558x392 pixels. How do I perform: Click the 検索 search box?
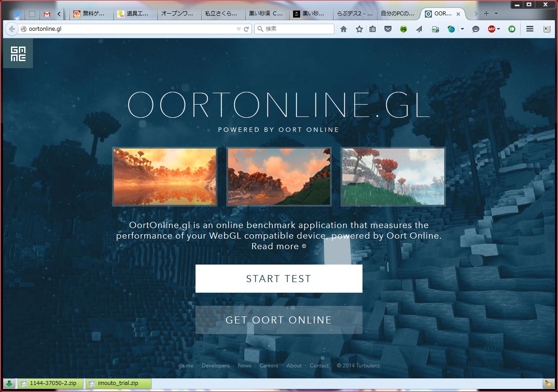pos(294,29)
